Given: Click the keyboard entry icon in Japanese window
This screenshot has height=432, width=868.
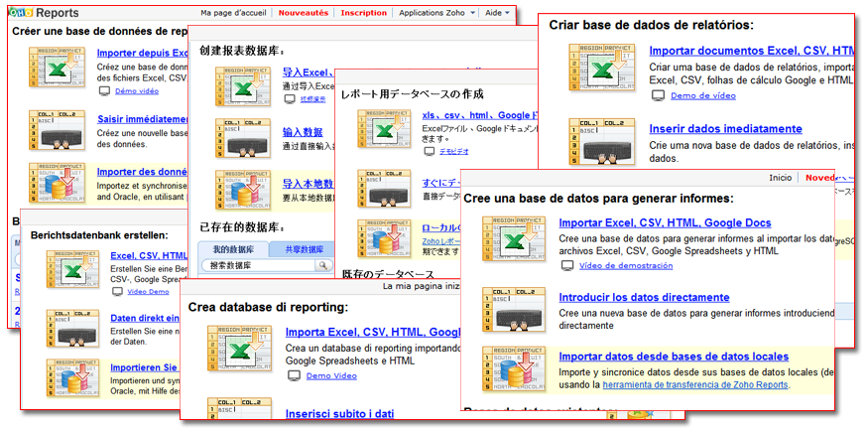Looking at the screenshot, I should (x=385, y=190).
